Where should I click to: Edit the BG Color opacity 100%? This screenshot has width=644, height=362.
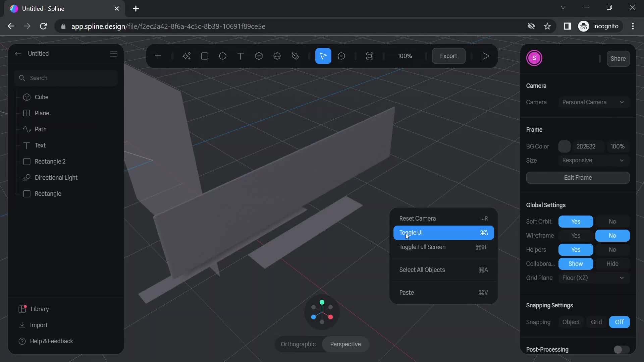(618, 146)
